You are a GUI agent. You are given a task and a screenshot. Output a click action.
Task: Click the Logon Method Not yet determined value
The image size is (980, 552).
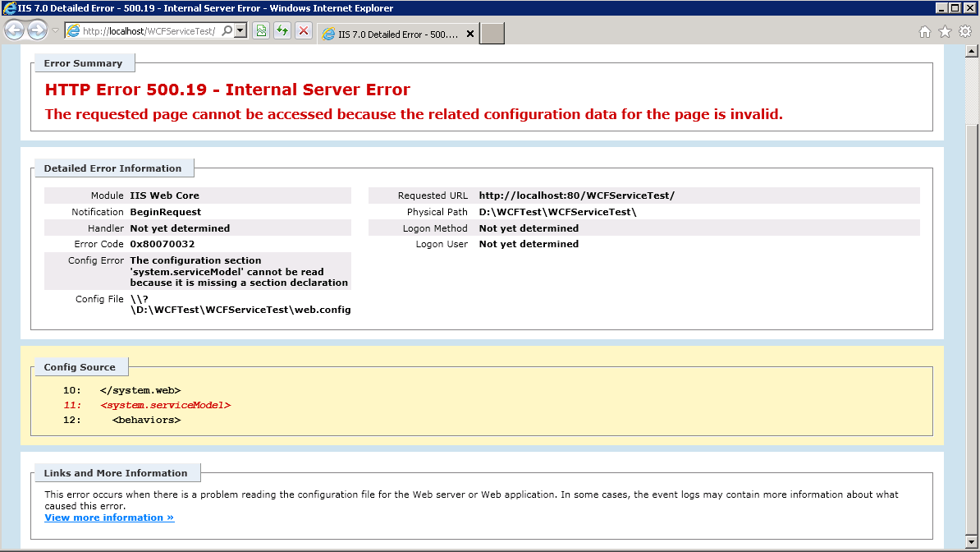[529, 228]
